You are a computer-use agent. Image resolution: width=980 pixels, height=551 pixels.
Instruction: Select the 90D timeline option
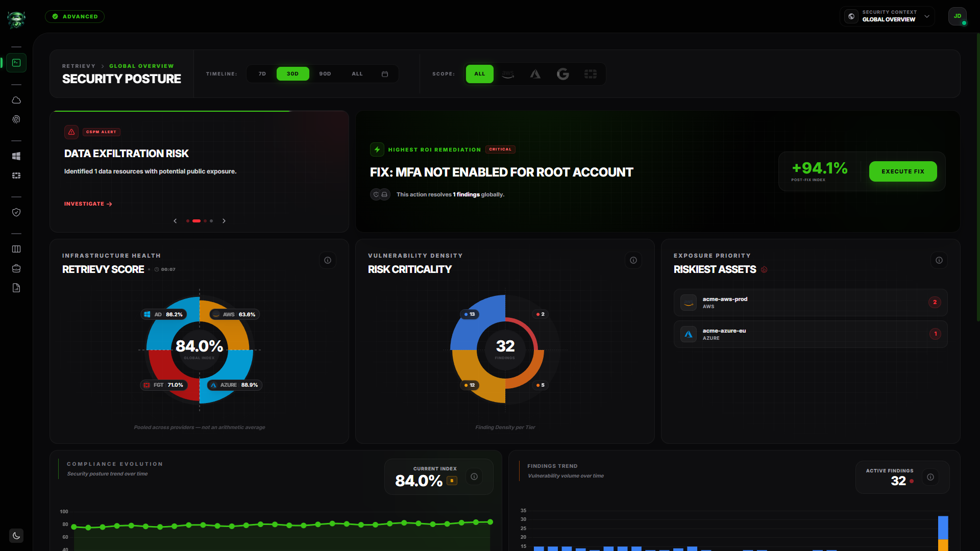coord(325,74)
